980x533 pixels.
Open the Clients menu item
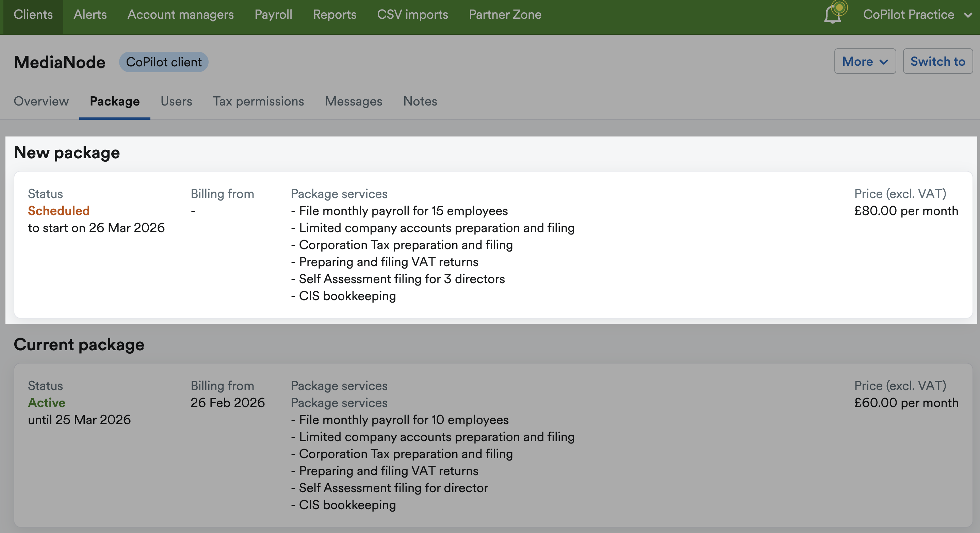pos(33,14)
